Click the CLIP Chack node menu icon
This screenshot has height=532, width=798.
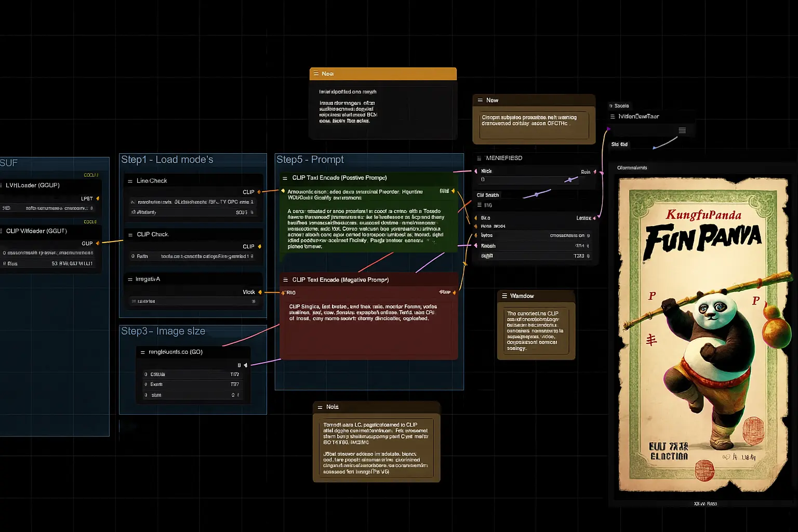point(130,235)
